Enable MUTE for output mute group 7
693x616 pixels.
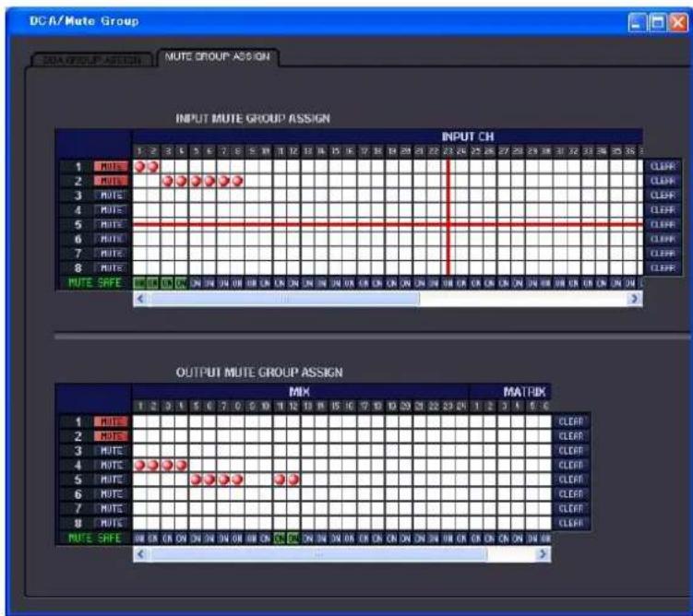[x=111, y=509]
